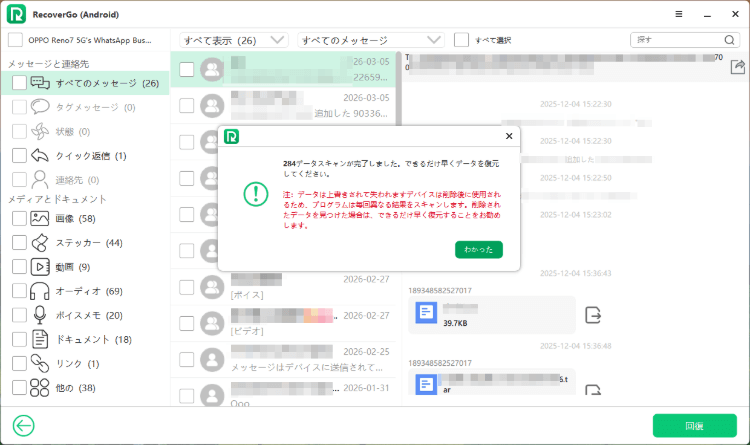750x445 pixels.
Task: Check the 画像 (58) checkbox
Action: click(19, 218)
